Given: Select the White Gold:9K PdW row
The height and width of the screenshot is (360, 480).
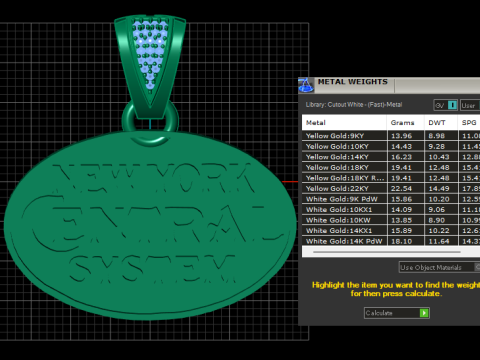Looking at the screenshot, I should [391, 199].
